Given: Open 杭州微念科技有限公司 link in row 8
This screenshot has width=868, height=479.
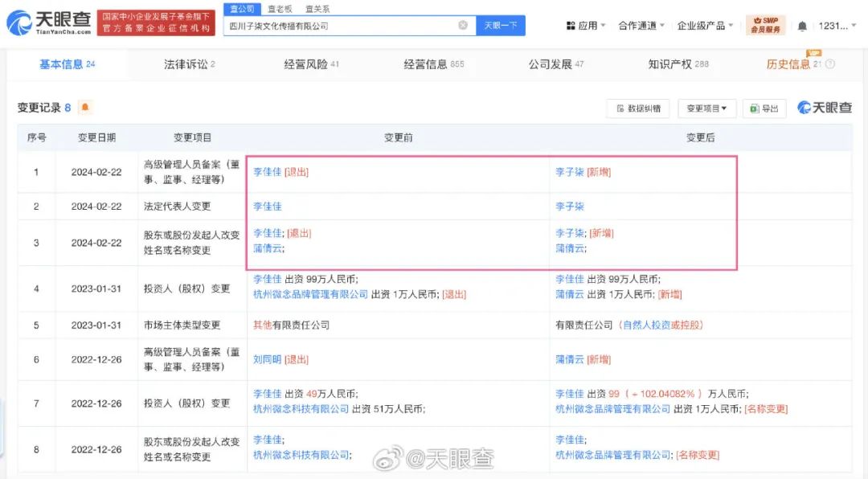Looking at the screenshot, I should click(x=301, y=455).
